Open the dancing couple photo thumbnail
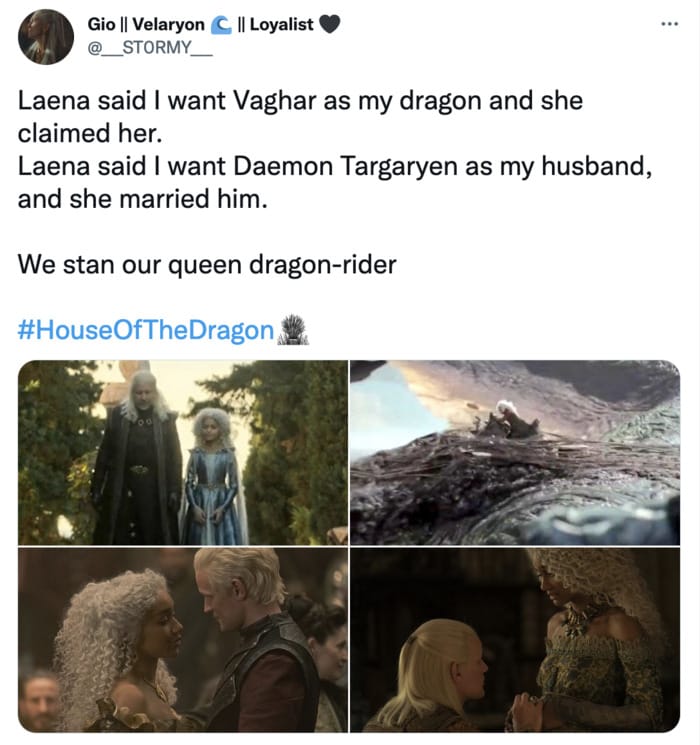This screenshot has width=700, height=745. (x=183, y=640)
